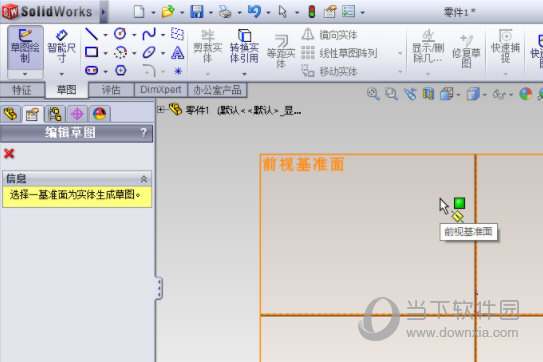The image size is (543, 362).
Task: Click the Zoom to Area magnifier icon
Action: tap(391, 94)
